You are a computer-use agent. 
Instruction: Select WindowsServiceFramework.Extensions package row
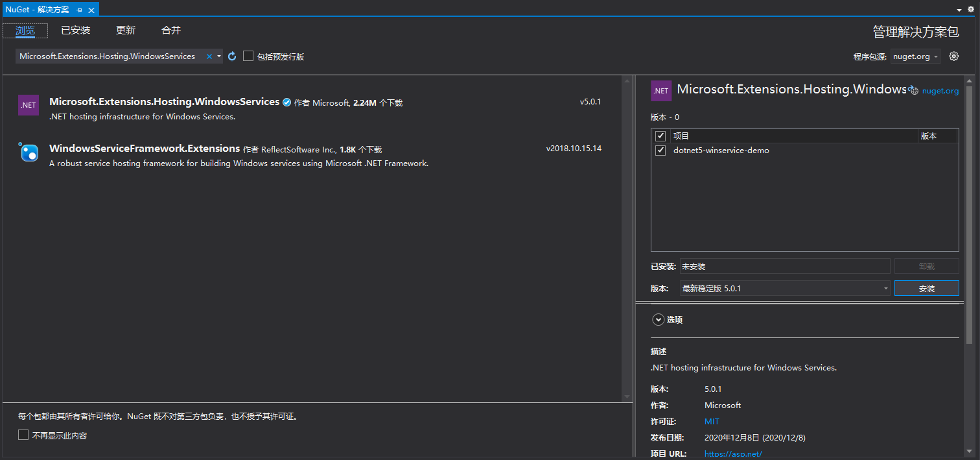(x=311, y=156)
